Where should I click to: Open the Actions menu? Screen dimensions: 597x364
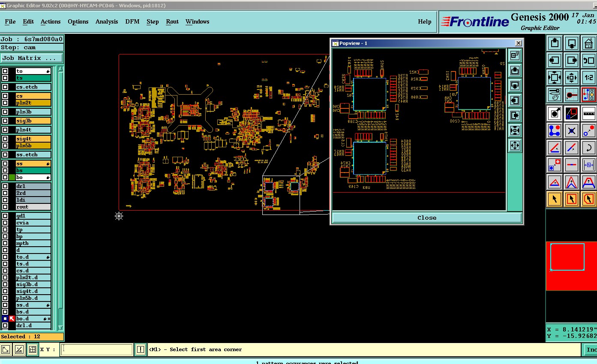coord(51,21)
